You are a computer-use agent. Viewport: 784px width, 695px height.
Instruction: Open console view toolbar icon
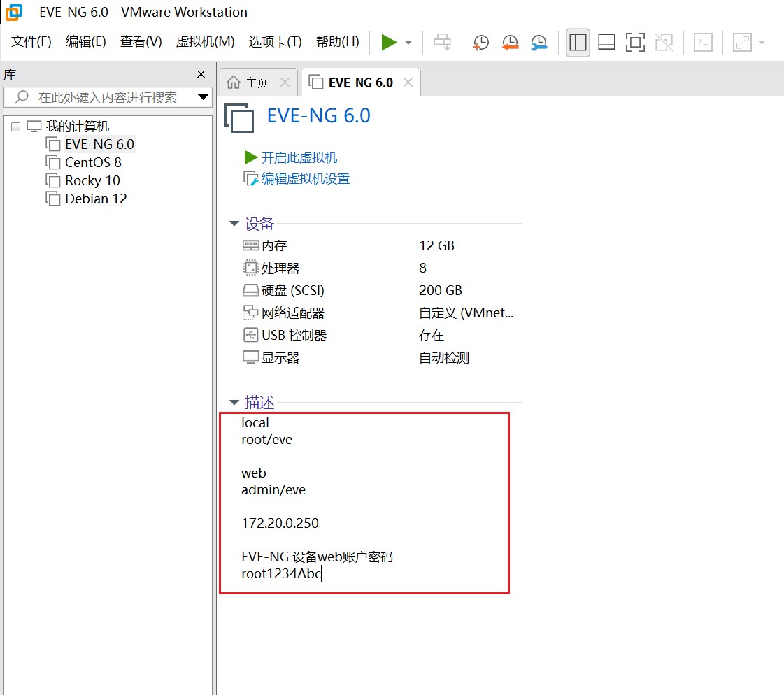[703, 42]
